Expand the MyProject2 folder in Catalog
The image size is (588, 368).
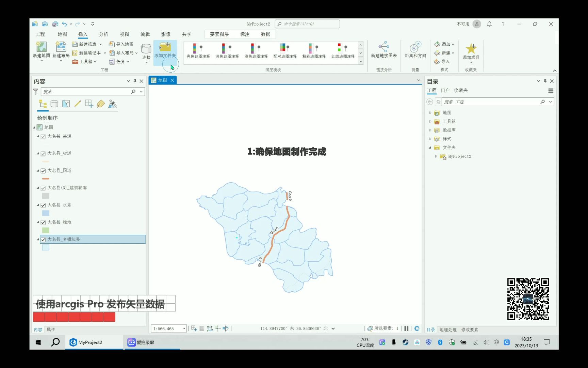point(436,156)
